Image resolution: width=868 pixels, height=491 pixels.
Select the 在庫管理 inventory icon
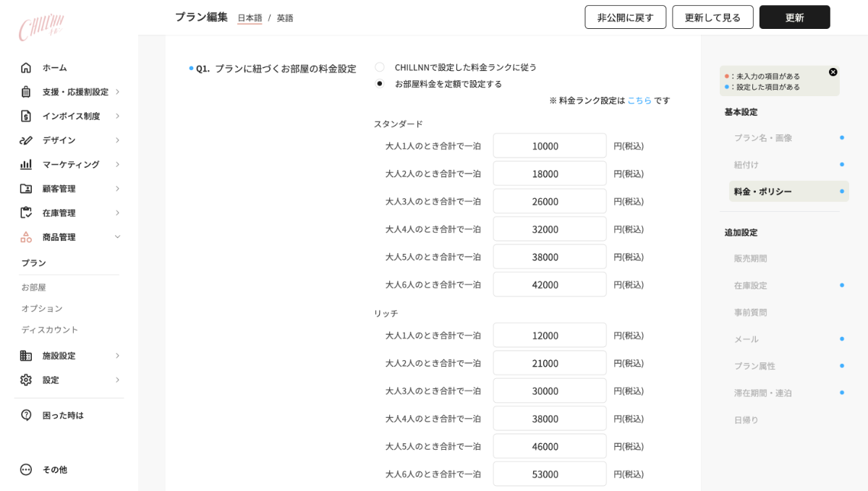(26, 213)
